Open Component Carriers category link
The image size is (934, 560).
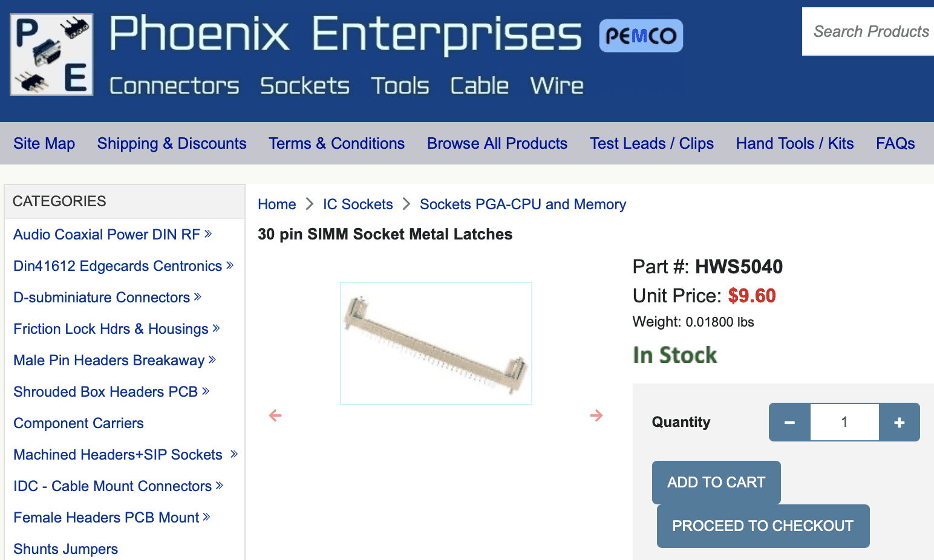79,423
